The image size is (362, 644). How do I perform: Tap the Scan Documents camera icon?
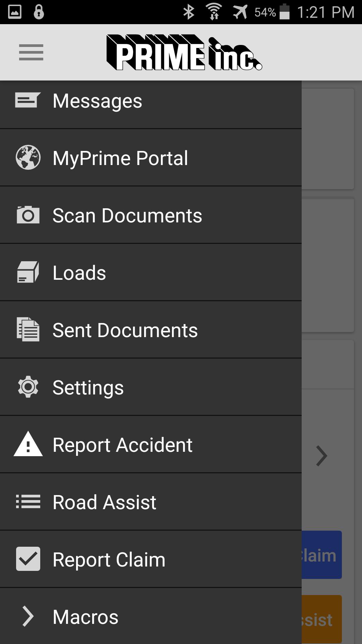pos(28,215)
